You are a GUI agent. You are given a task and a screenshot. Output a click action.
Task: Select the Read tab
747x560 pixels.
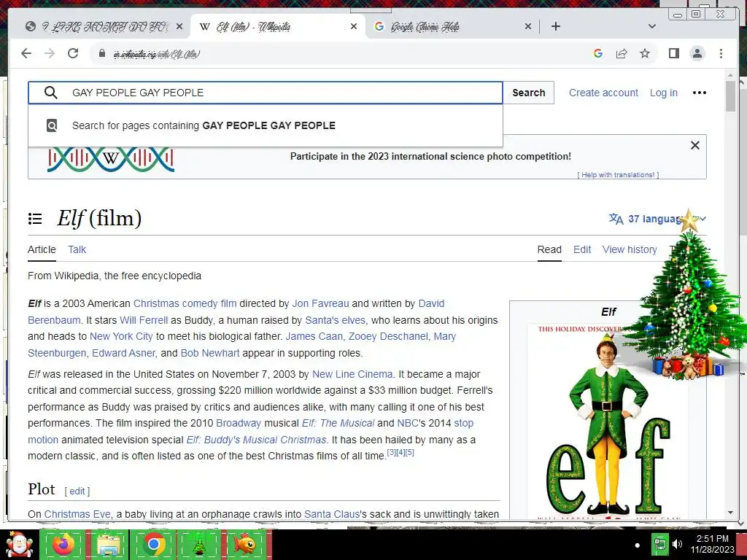549,249
